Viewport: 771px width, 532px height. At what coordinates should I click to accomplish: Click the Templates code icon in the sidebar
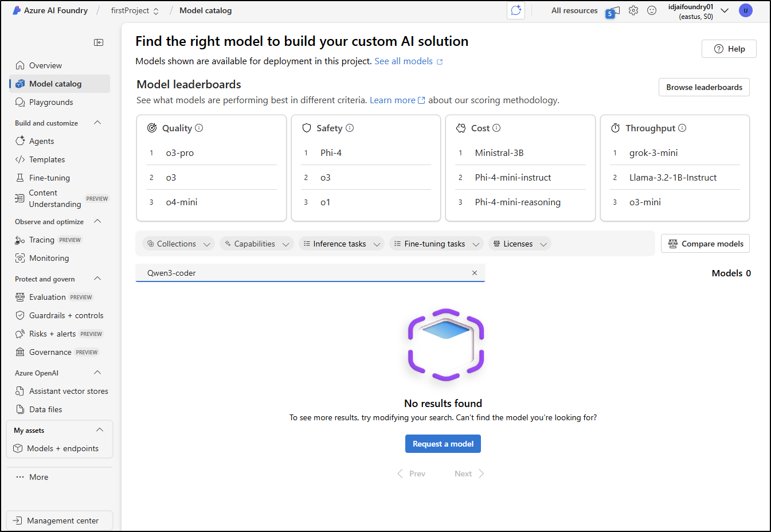20,159
